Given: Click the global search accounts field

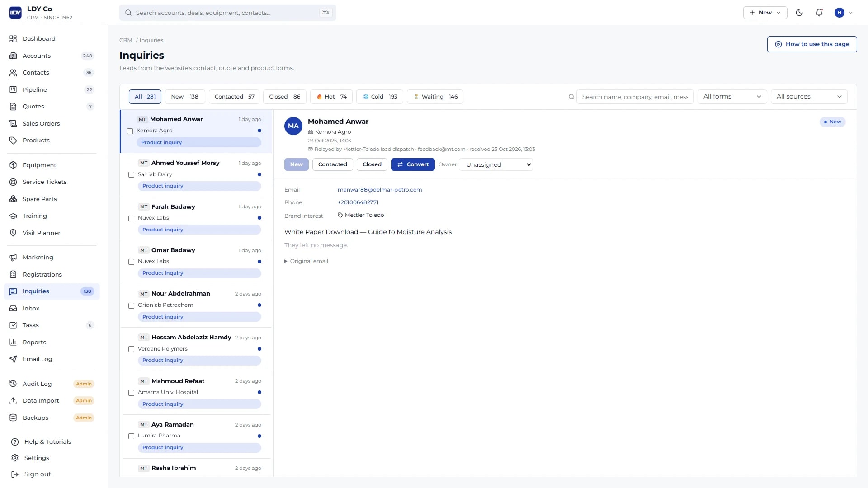Looking at the screenshot, I should (x=228, y=13).
